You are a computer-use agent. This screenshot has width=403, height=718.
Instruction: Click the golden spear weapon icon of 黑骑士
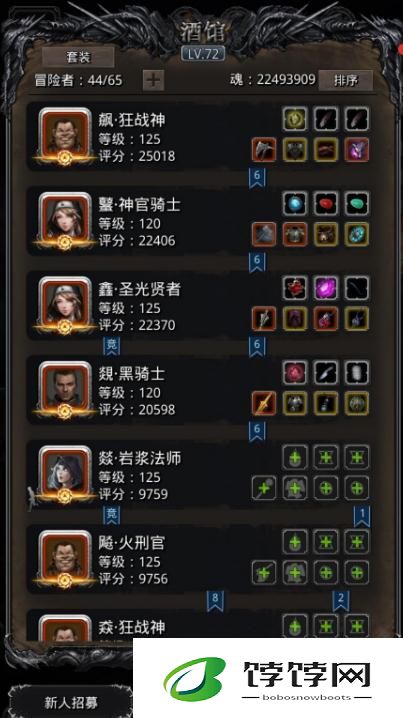[x=264, y=403]
